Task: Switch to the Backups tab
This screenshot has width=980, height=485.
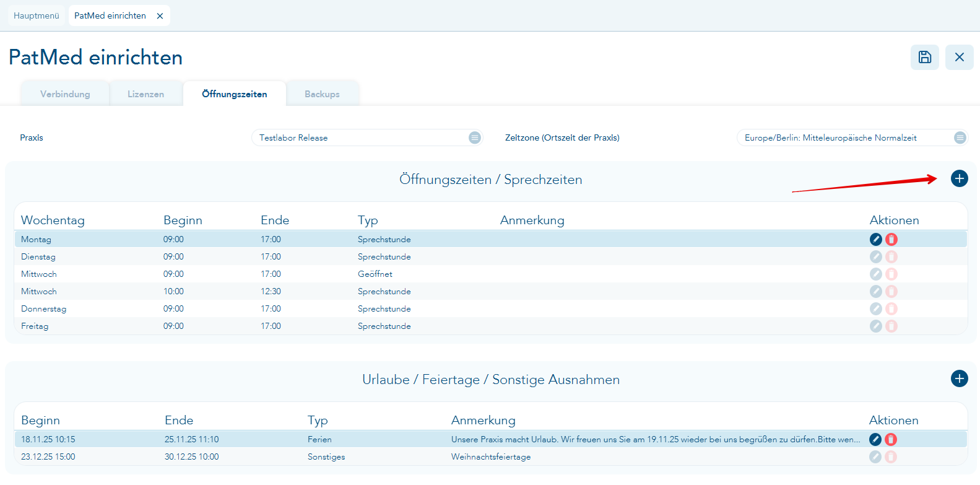Action: [x=322, y=94]
